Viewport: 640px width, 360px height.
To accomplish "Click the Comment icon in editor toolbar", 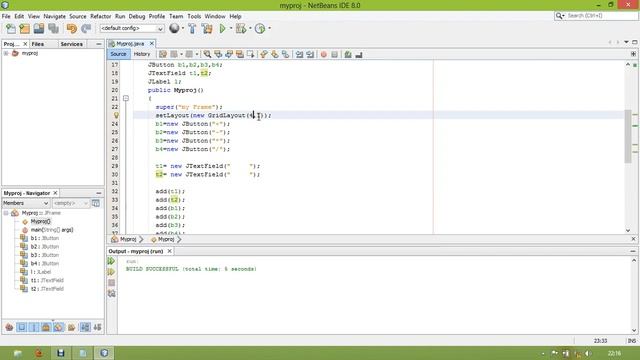I will (x=348, y=54).
